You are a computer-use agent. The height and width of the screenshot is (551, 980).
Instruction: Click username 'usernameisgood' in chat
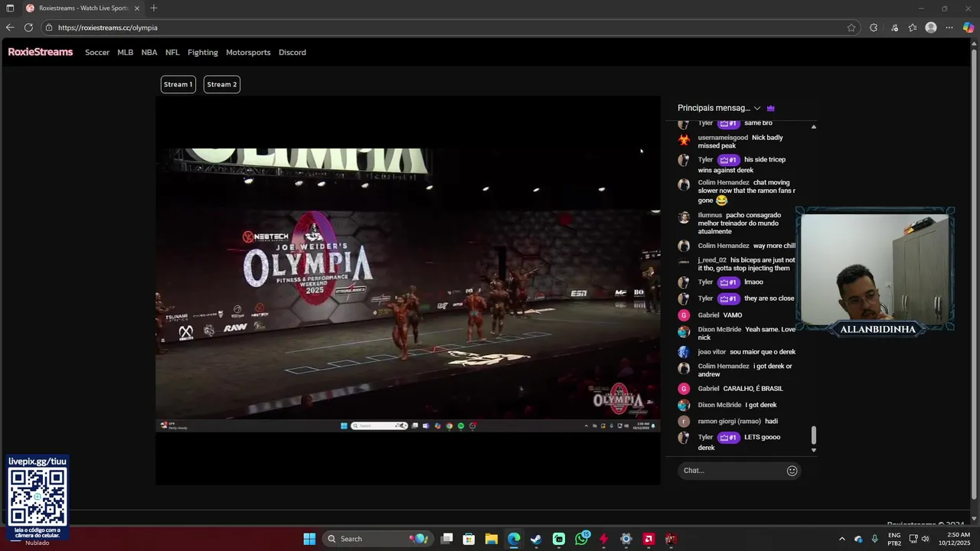(x=723, y=138)
